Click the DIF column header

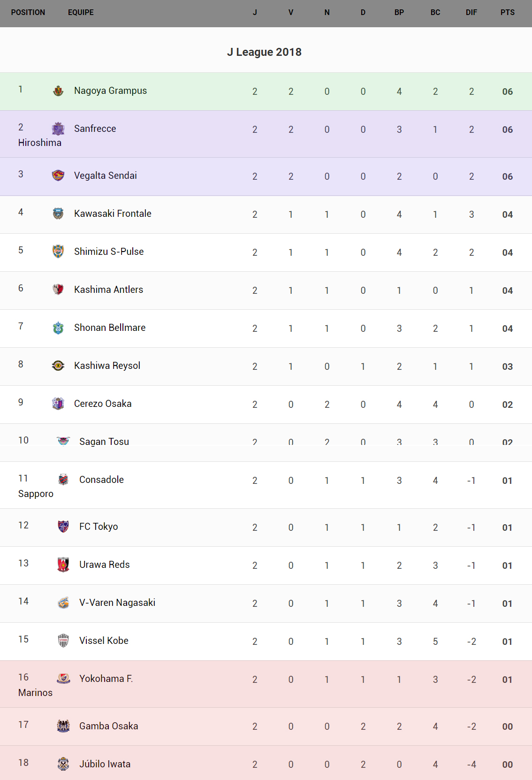coord(471,13)
